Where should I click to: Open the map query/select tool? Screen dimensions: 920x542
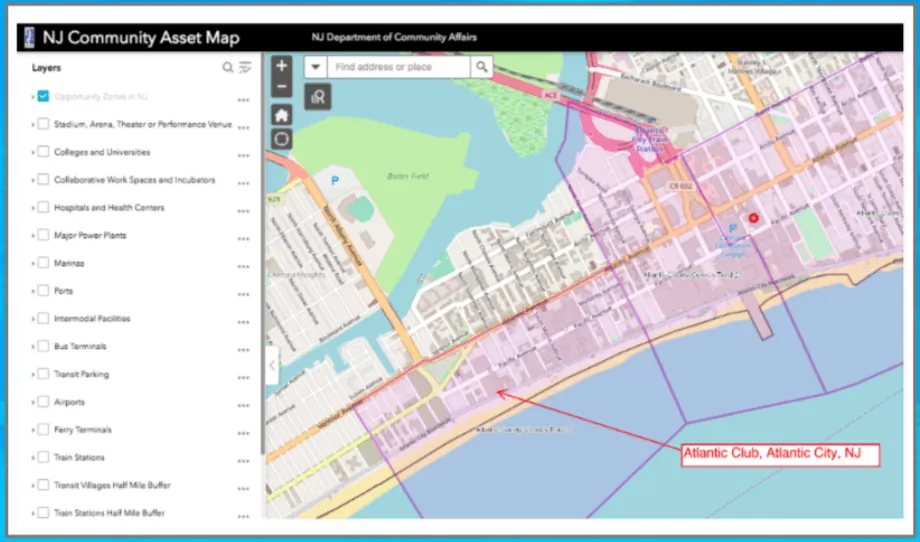tap(317, 97)
